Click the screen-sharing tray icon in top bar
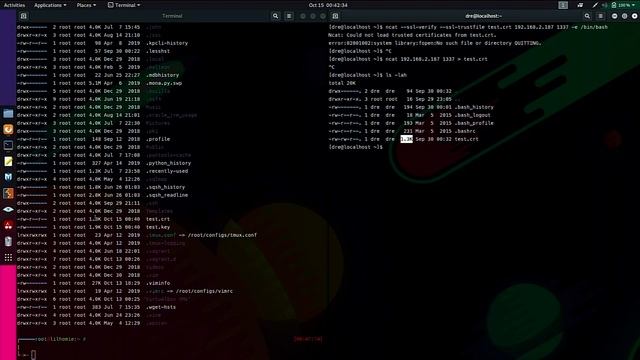Viewport: 640px width, 360px height. (x=580, y=5)
